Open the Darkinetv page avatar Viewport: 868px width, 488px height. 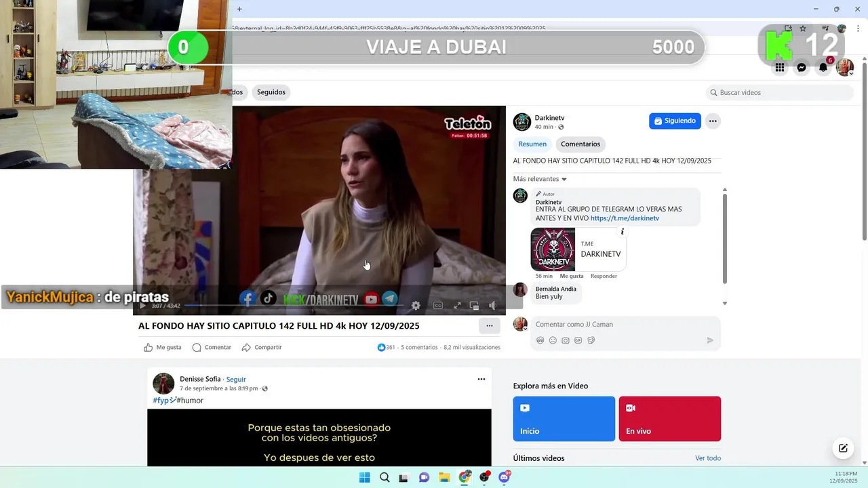point(521,122)
